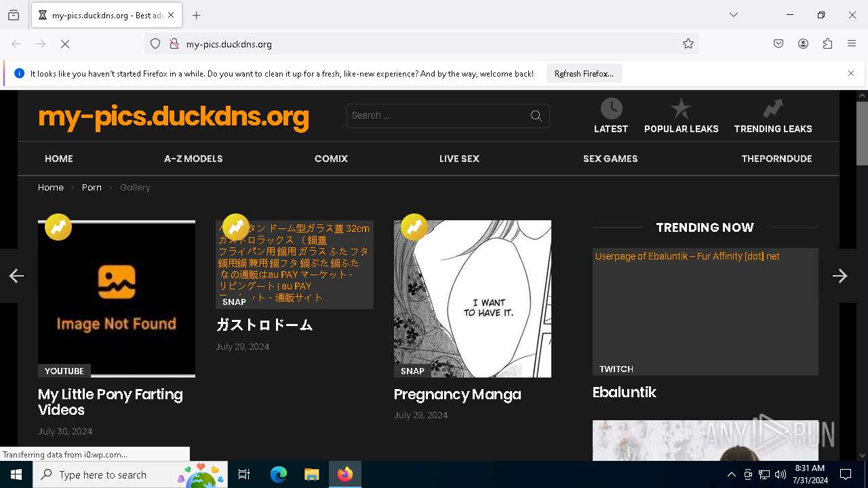Expand the list all tabs chevron
The width and height of the screenshot is (868, 488).
click(x=734, y=15)
